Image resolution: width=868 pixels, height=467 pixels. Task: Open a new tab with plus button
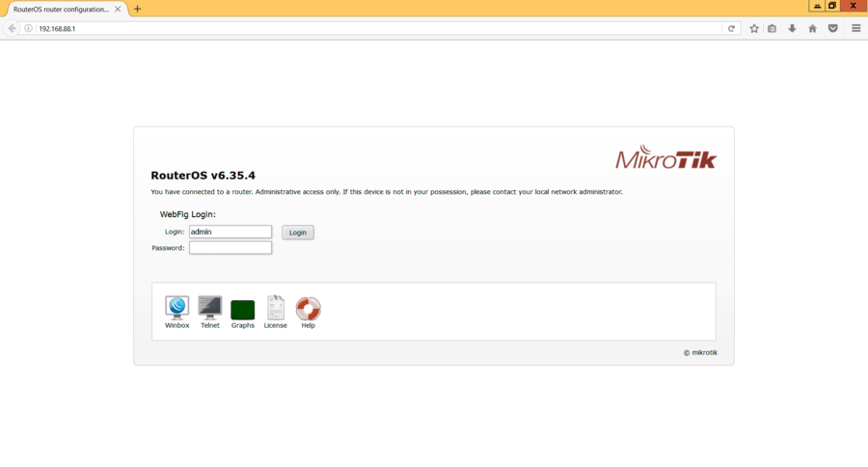[137, 9]
